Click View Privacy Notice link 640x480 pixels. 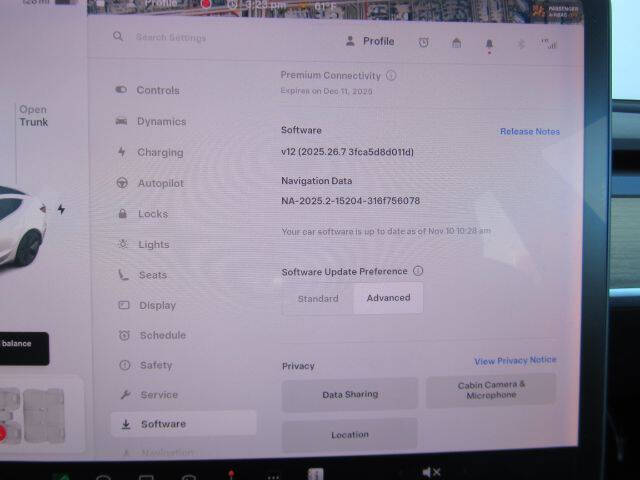[515, 360]
